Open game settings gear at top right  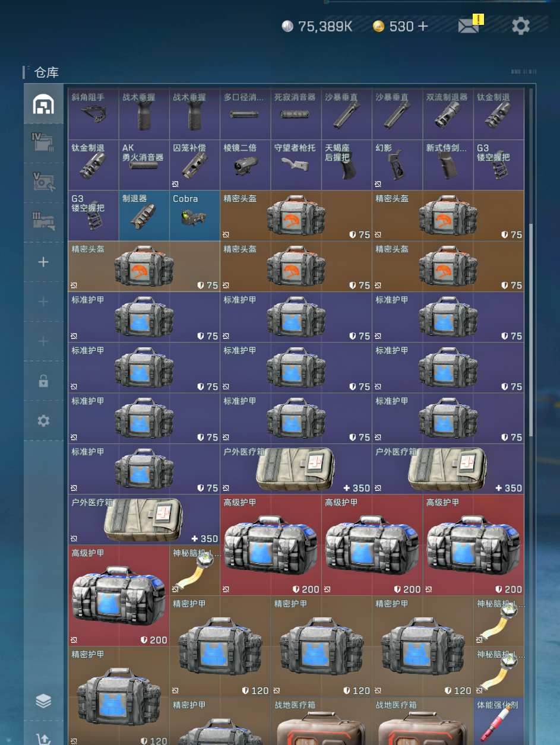pos(521,26)
